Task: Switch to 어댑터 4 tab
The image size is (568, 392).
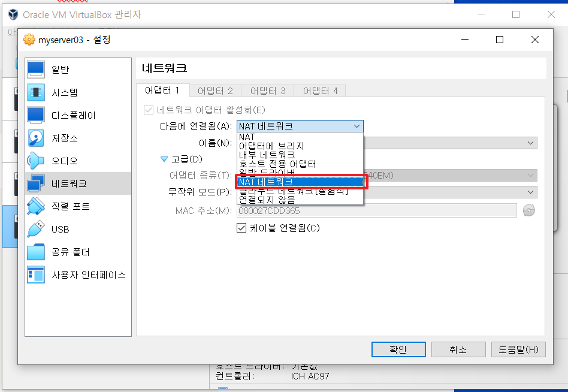Action: [x=320, y=91]
